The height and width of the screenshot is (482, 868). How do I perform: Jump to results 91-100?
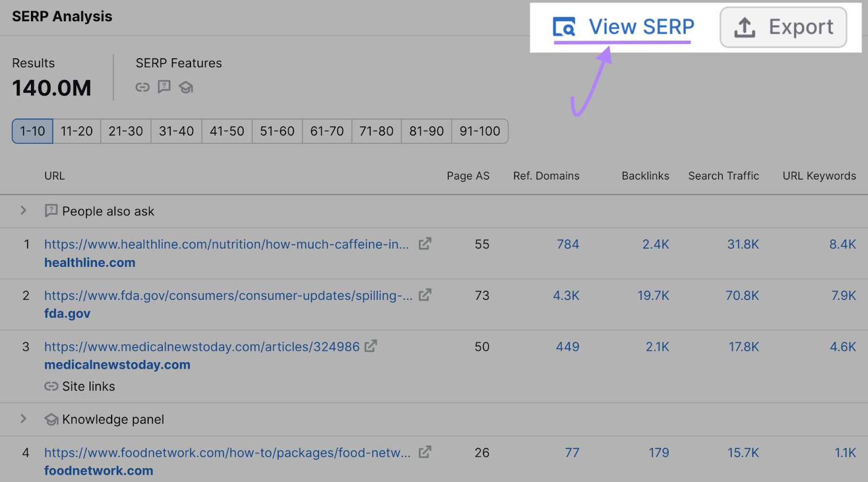click(x=480, y=131)
